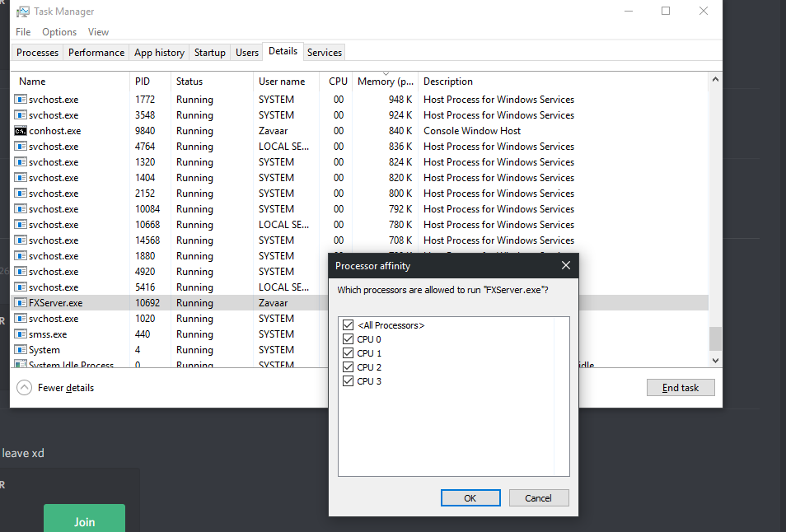
Task: Click the smss.exe process icon
Action: tap(21, 334)
